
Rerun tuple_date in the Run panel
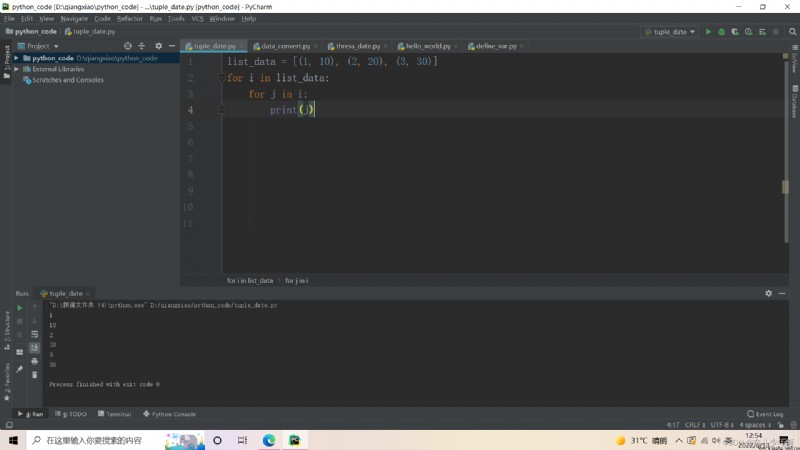point(19,308)
